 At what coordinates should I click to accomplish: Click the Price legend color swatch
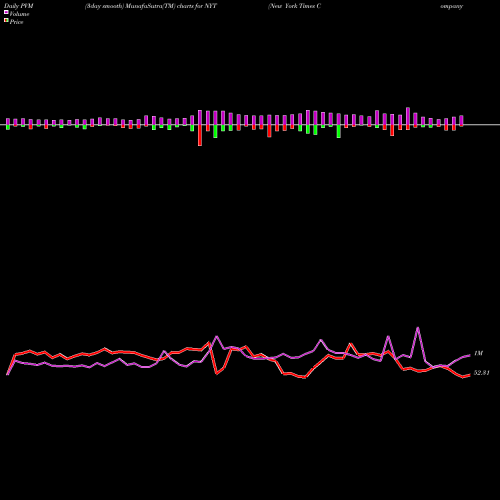point(6,21)
